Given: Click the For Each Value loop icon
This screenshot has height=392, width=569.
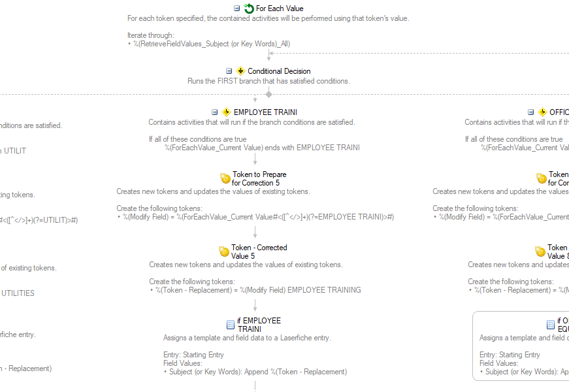Looking at the screenshot, I should (x=249, y=8).
